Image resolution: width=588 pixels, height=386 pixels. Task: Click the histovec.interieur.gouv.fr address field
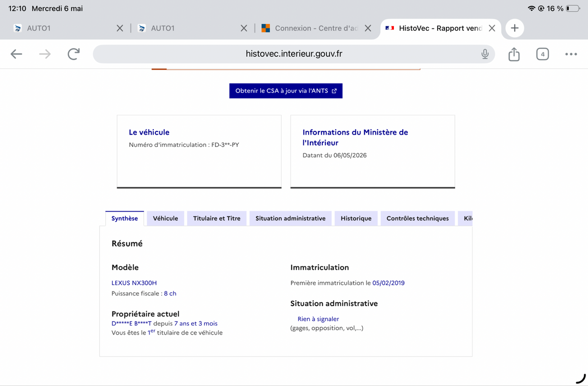click(294, 54)
